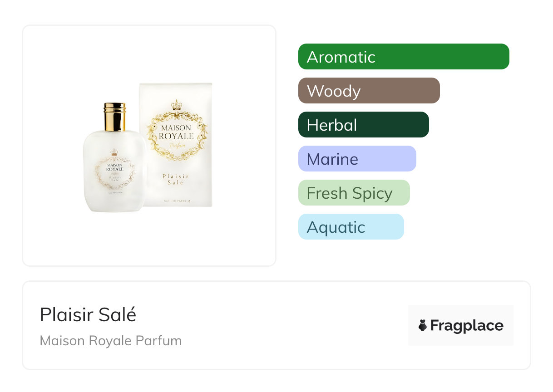This screenshot has width=553, height=392.
Task: Click the Plaisir Salé text printed on the box
Action: (176, 179)
